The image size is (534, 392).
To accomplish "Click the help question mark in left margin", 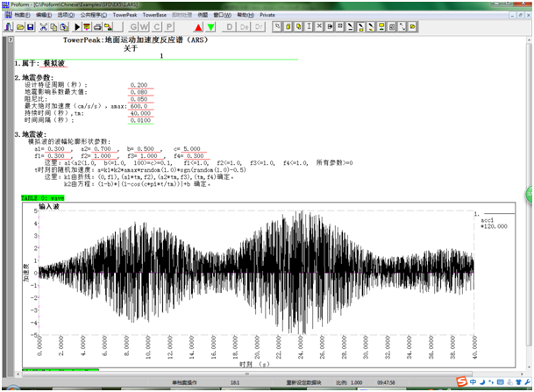I will click(x=11, y=39).
